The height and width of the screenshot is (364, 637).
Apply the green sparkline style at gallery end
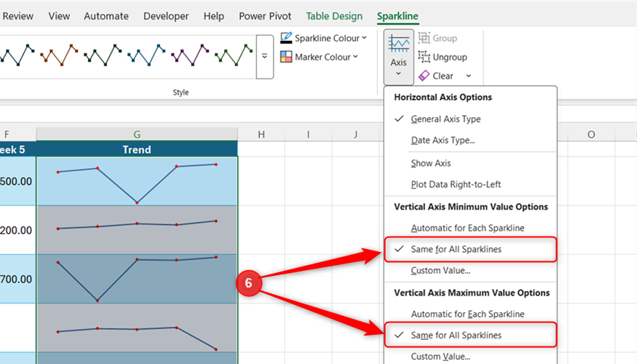(234, 55)
